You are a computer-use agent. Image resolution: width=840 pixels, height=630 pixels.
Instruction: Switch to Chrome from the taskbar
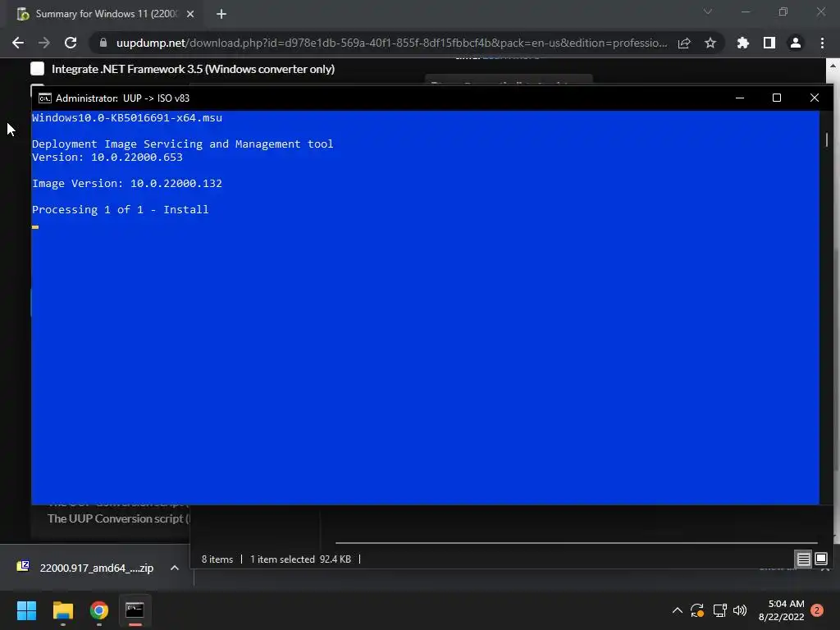(x=99, y=610)
